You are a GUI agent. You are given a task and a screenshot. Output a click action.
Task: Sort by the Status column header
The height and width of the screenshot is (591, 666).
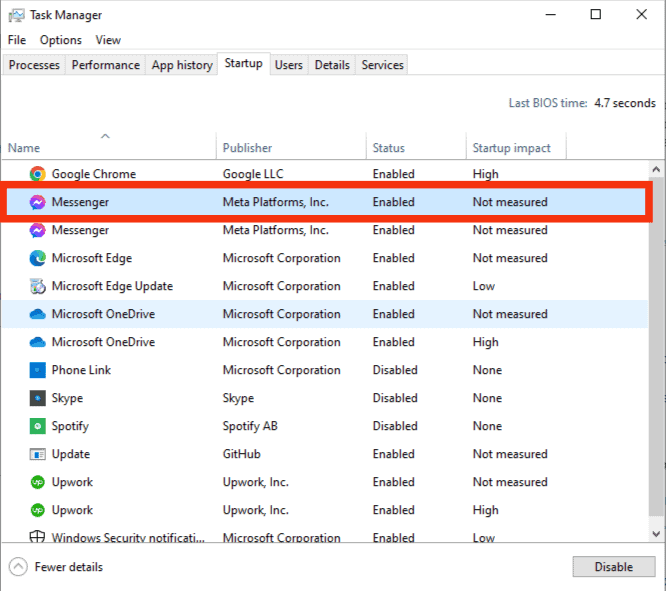pos(416,146)
